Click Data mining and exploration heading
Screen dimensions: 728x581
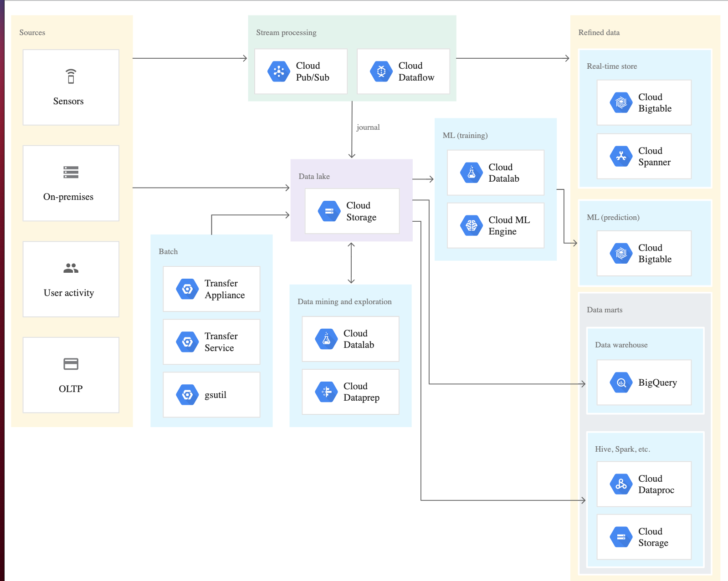(344, 301)
